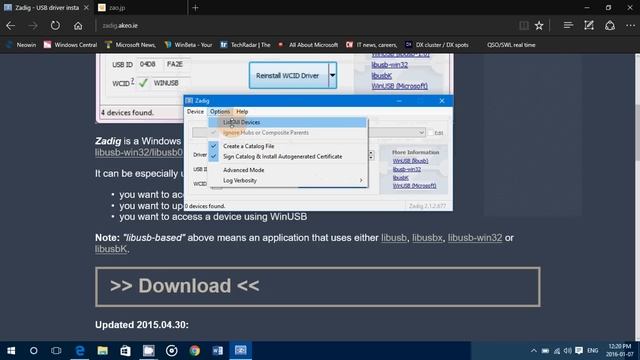Screen dimensions: 640x360
Task: Open the volume control tray icon
Action: pos(568,351)
